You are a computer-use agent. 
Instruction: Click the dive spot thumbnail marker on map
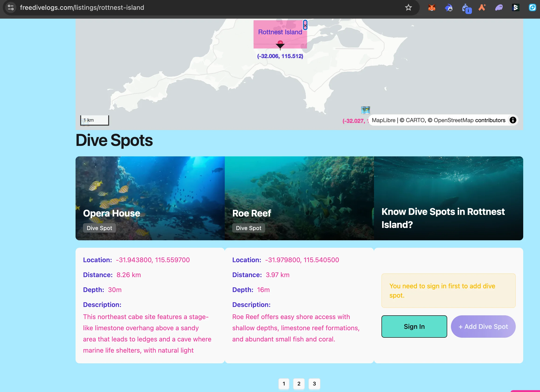(365, 110)
